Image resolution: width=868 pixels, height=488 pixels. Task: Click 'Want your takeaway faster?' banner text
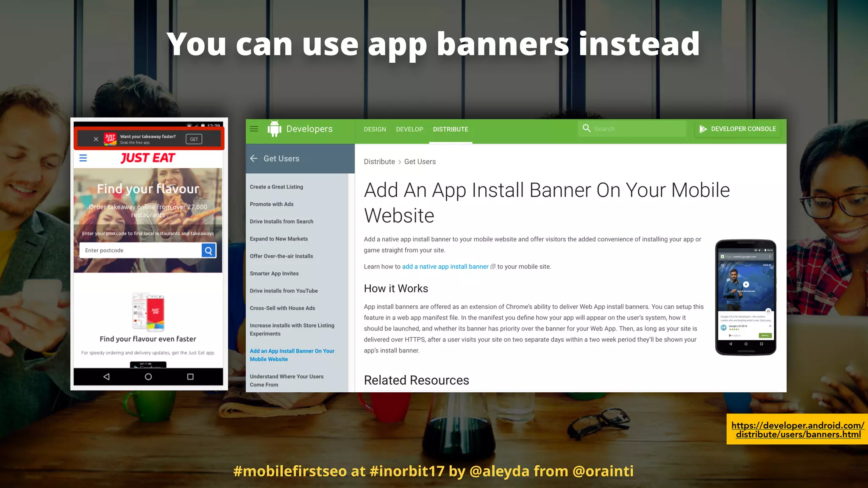coord(148,136)
